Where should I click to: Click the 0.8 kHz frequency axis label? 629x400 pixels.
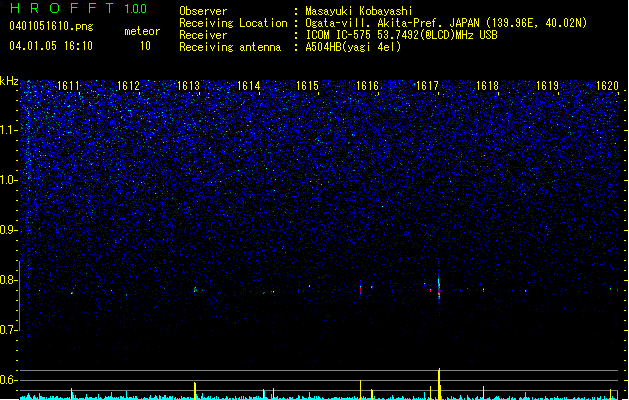(x=9, y=280)
